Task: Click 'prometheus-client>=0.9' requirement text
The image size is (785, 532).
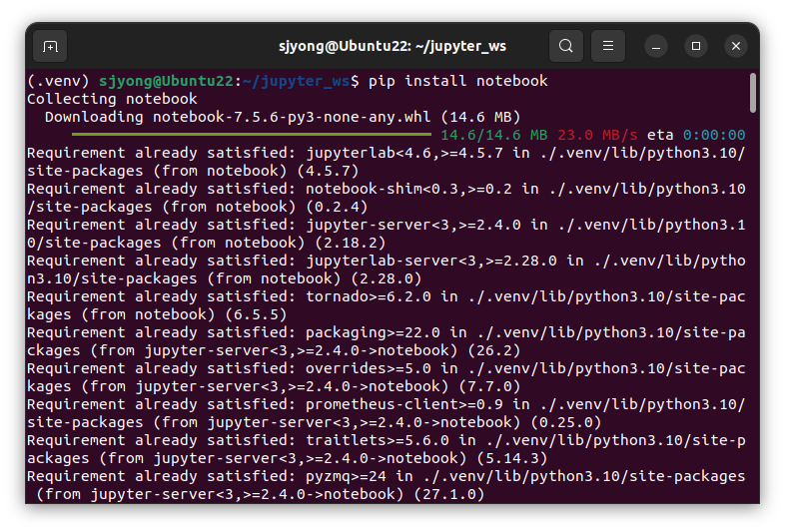Action: click(404, 405)
